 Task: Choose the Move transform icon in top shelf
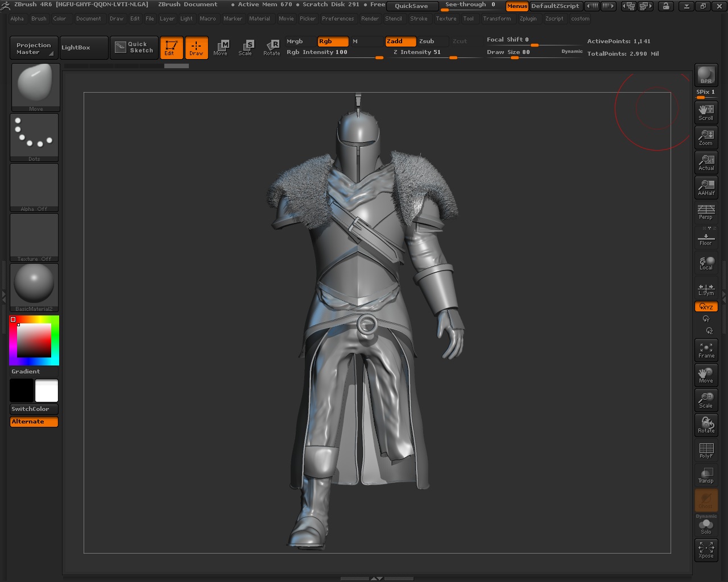point(221,48)
